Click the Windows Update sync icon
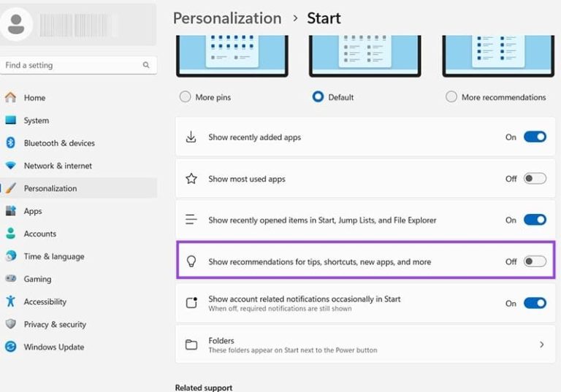Screen dimensions: 561x392 (x=11, y=347)
